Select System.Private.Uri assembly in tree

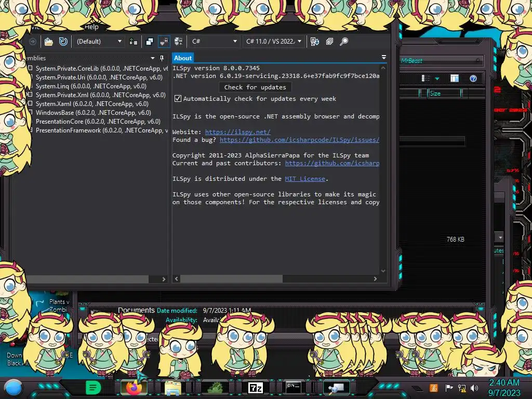99,77
